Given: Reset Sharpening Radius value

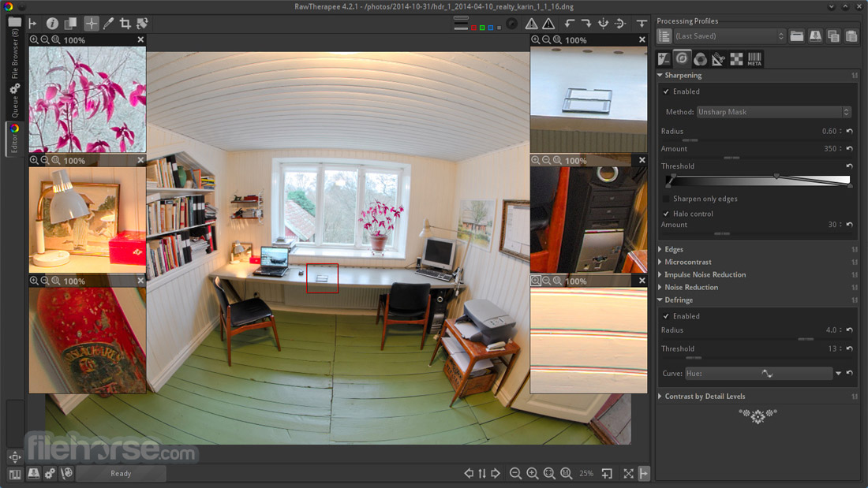Looking at the screenshot, I should (850, 131).
